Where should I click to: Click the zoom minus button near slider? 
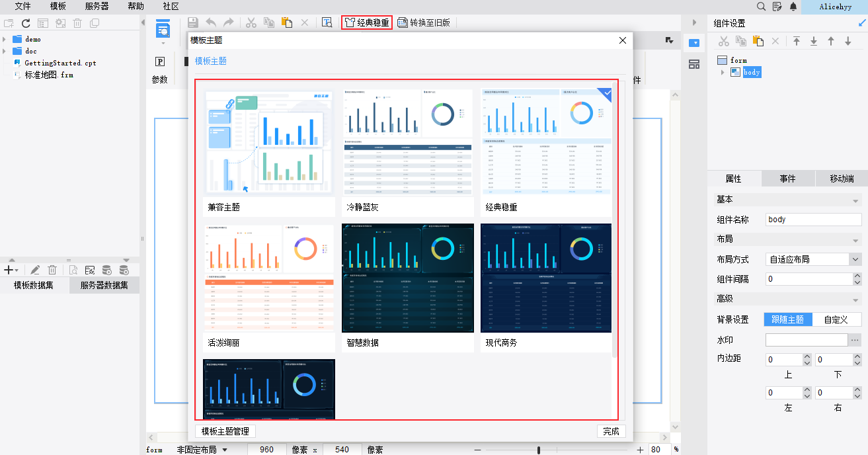478,450
